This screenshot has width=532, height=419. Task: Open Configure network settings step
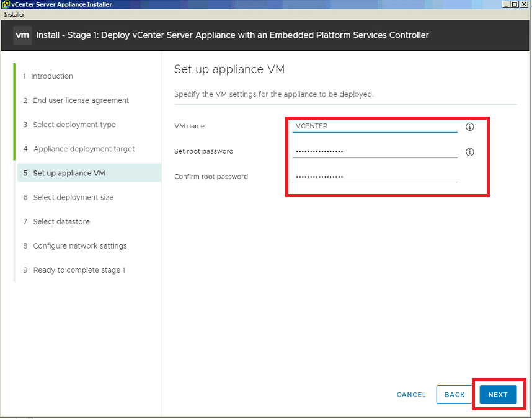(x=75, y=246)
